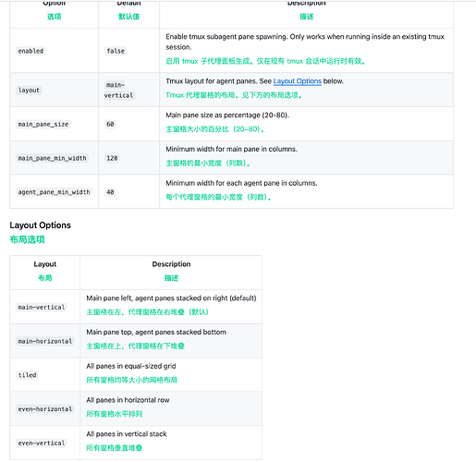Select the default value '40'
Screen dimensions: 476x462
[110, 192]
